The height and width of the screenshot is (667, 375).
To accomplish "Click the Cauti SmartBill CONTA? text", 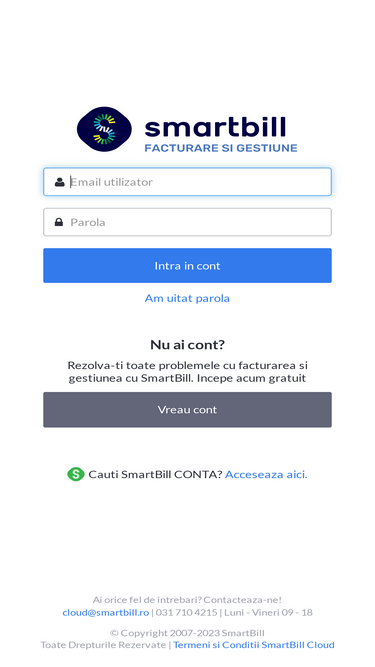I will pos(155,474).
